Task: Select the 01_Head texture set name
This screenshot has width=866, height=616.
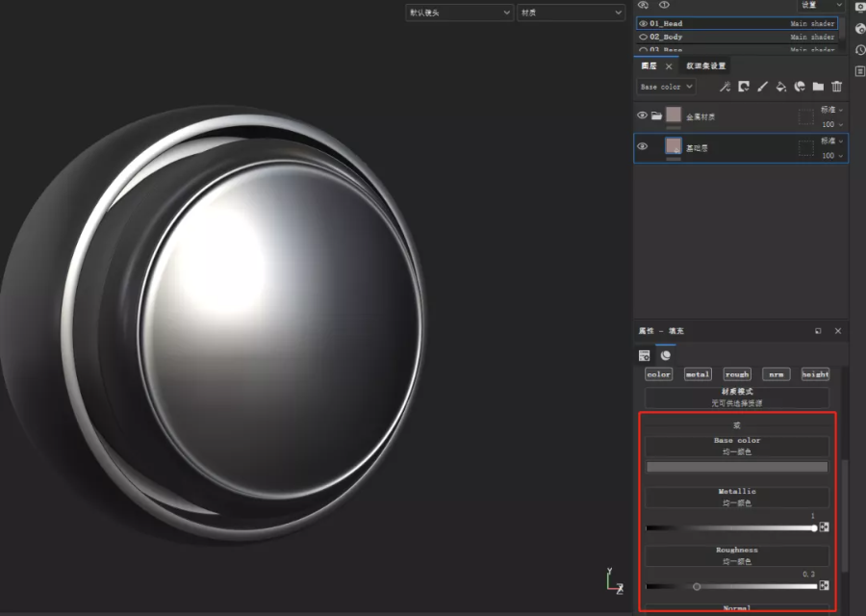Action: coord(666,24)
